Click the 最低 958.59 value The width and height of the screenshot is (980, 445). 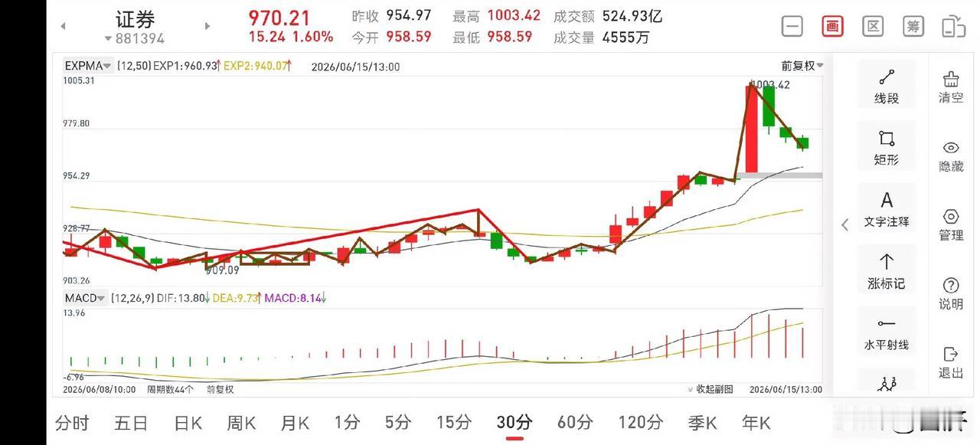pyautogui.click(x=509, y=37)
